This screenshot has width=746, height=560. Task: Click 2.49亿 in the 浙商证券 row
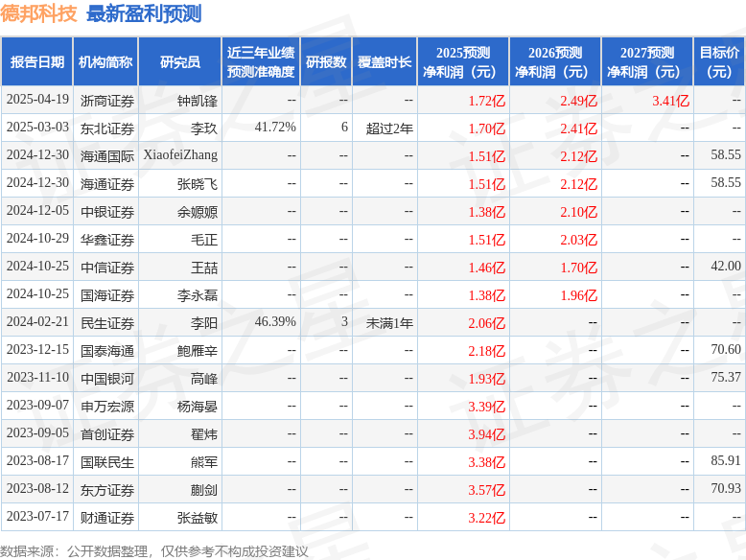578,101
